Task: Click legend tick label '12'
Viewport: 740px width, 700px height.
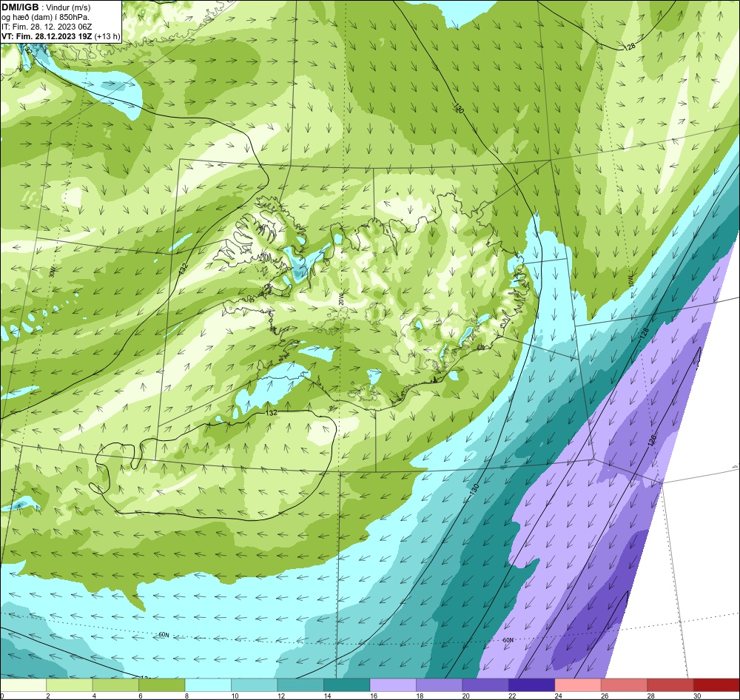Action: [x=280, y=696]
